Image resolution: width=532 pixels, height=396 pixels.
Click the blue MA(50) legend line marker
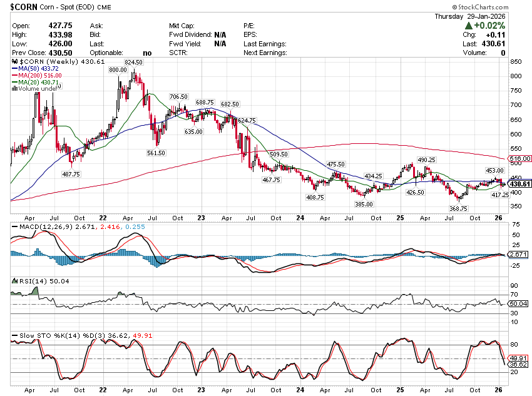pyautogui.click(x=14, y=69)
